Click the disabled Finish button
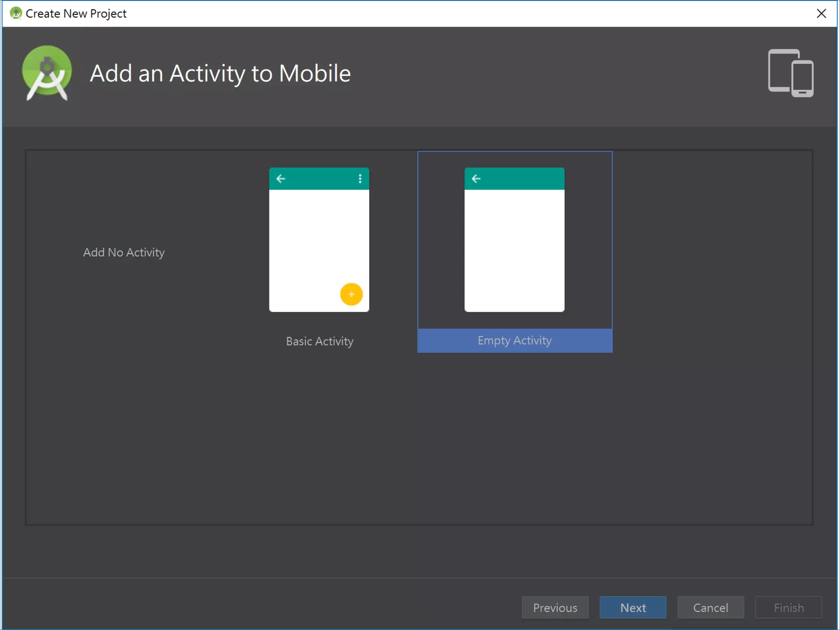 point(788,607)
